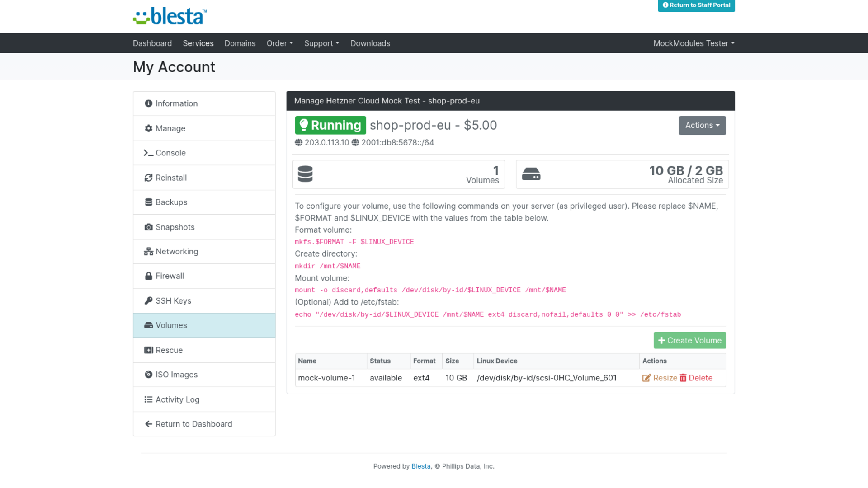Open the Actions dropdown button
The image size is (868, 488).
702,126
